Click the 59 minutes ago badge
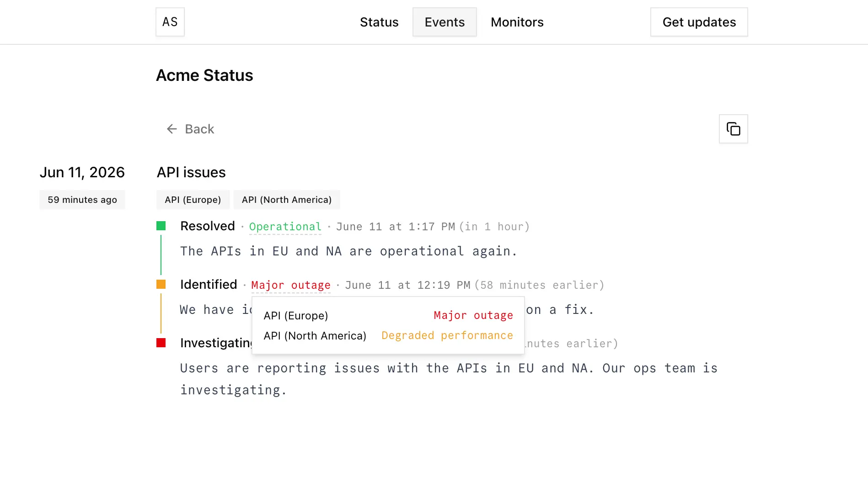The height and width of the screenshot is (488, 868). 82,200
